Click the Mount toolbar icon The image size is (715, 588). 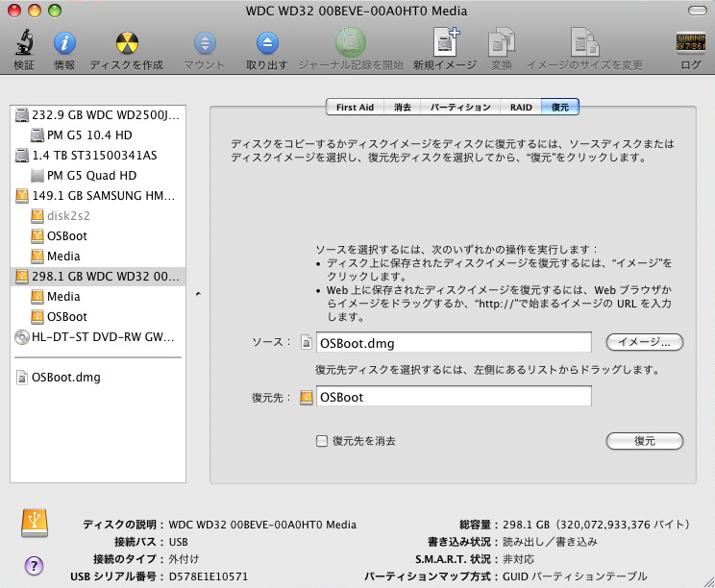click(204, 43)
